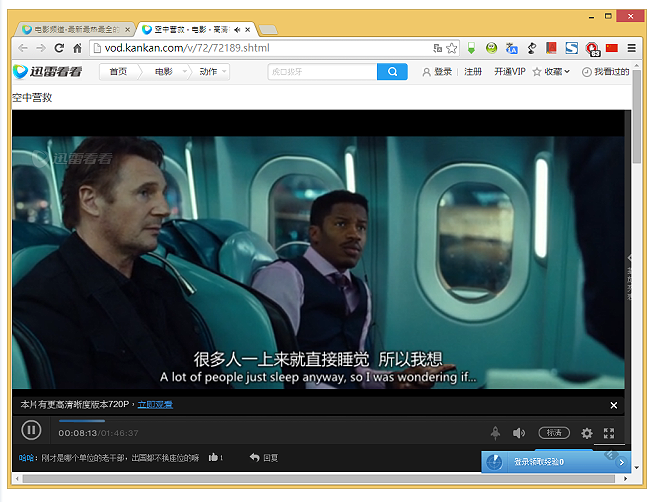The width and height of the screenshot is (656, 502).
Task: Open player settings gear icon
Action: (x=587, y=433)
